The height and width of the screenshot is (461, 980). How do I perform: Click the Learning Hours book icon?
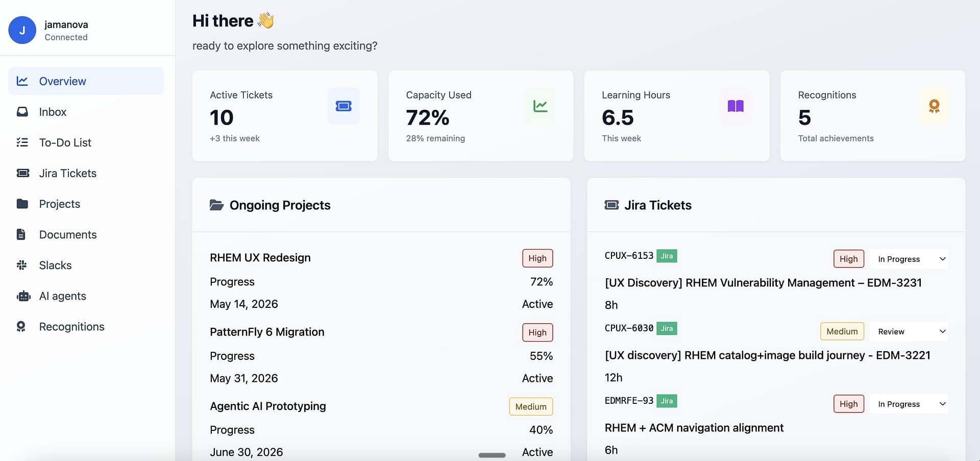(x=736, y=106)
